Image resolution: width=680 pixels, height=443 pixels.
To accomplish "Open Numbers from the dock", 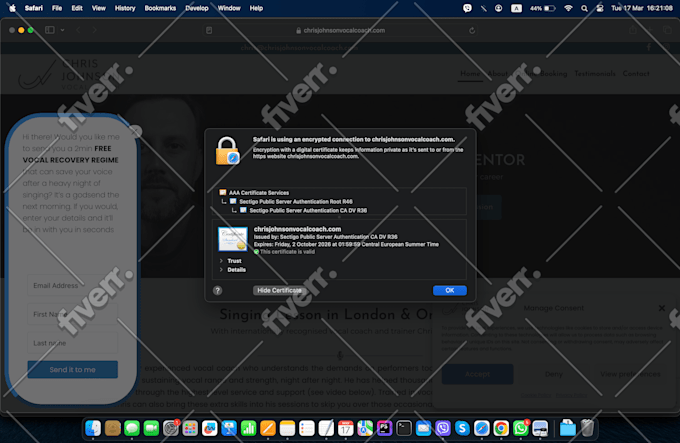I will coord(248,428).
